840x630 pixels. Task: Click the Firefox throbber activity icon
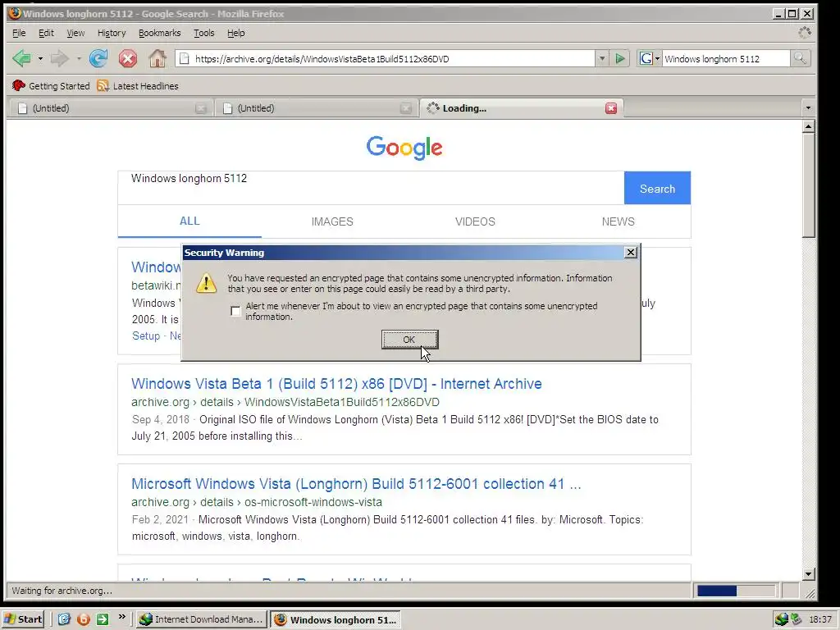[x=804, y=33]
